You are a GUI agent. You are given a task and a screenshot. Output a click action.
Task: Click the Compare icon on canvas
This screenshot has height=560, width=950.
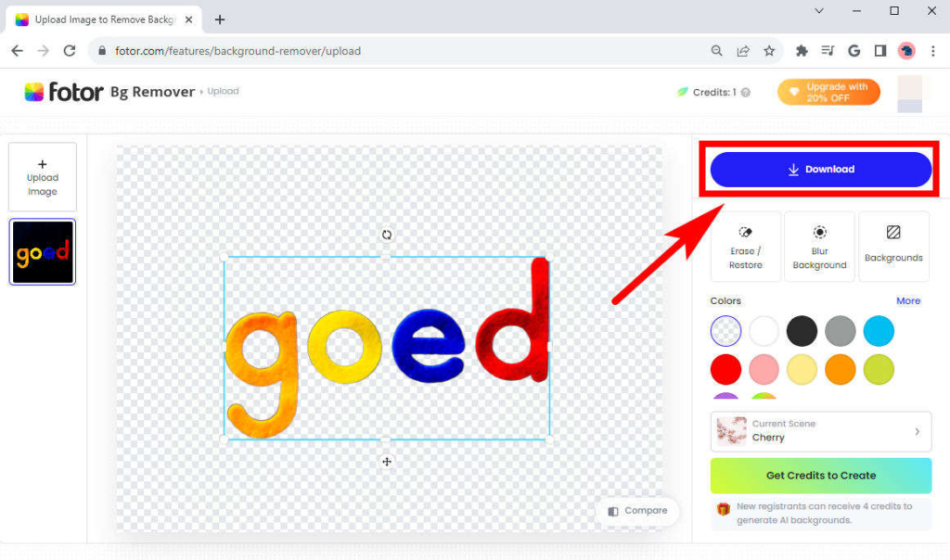pos(613,511)
